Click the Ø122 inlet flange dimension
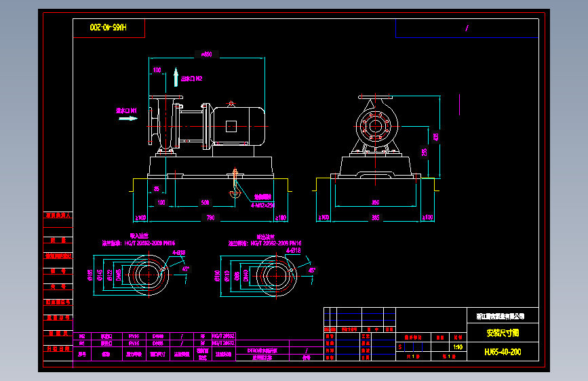 coord(109,275)
